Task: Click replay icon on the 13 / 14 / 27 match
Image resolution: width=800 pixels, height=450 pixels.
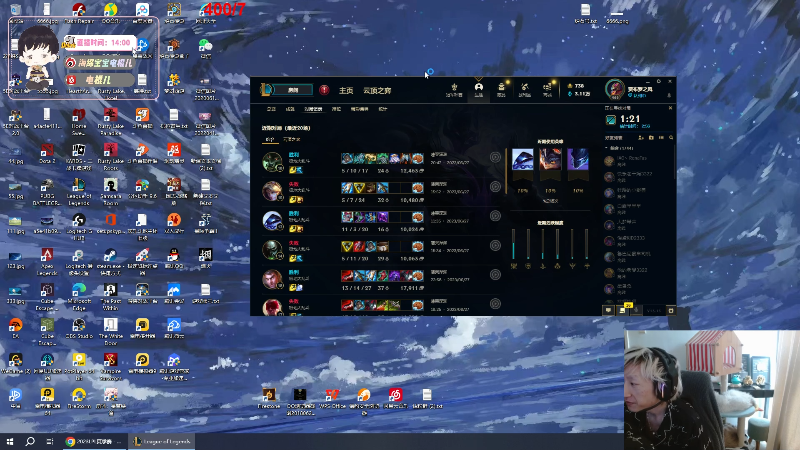Action: (495, 274)
